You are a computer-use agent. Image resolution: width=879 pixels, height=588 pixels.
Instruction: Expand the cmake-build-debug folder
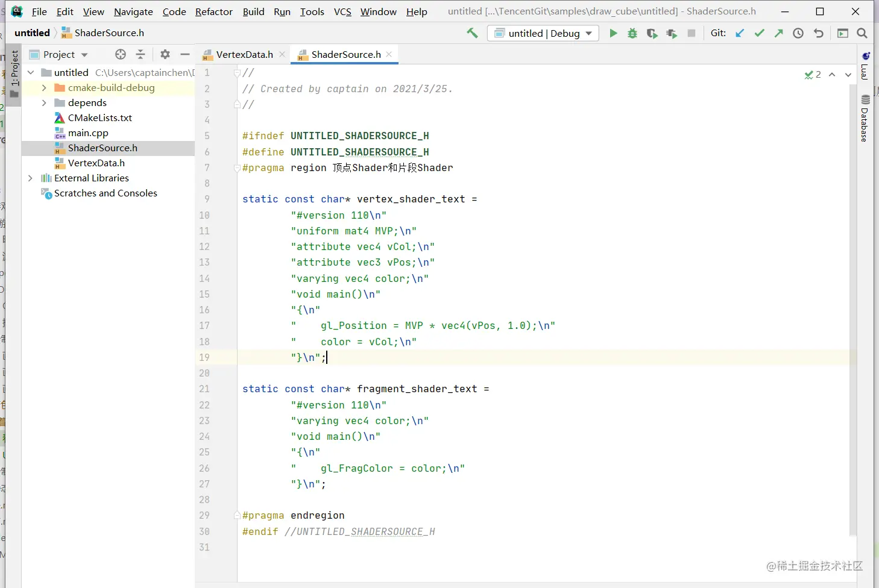pyautogui.click(x=44, y=87)
